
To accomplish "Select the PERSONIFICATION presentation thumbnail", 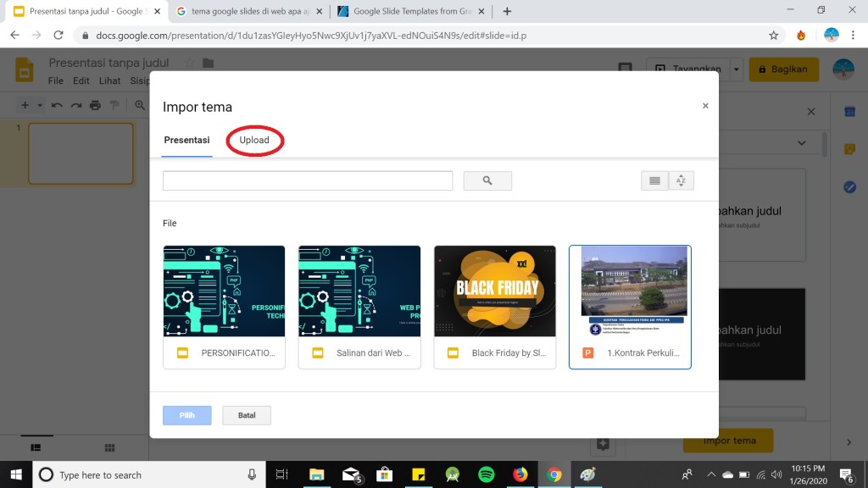I will [224, 292].
